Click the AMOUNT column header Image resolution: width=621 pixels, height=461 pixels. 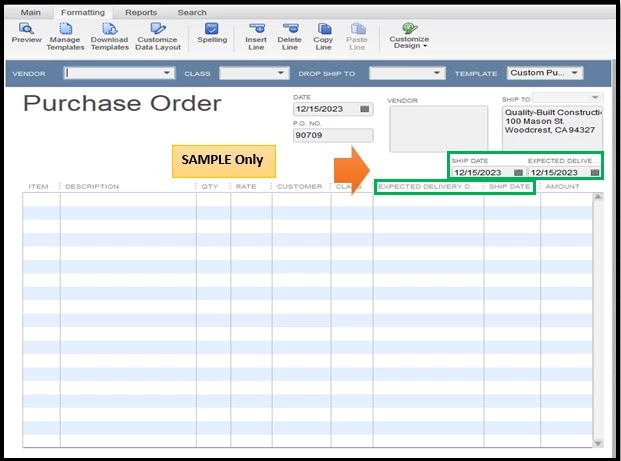point(562,187)
